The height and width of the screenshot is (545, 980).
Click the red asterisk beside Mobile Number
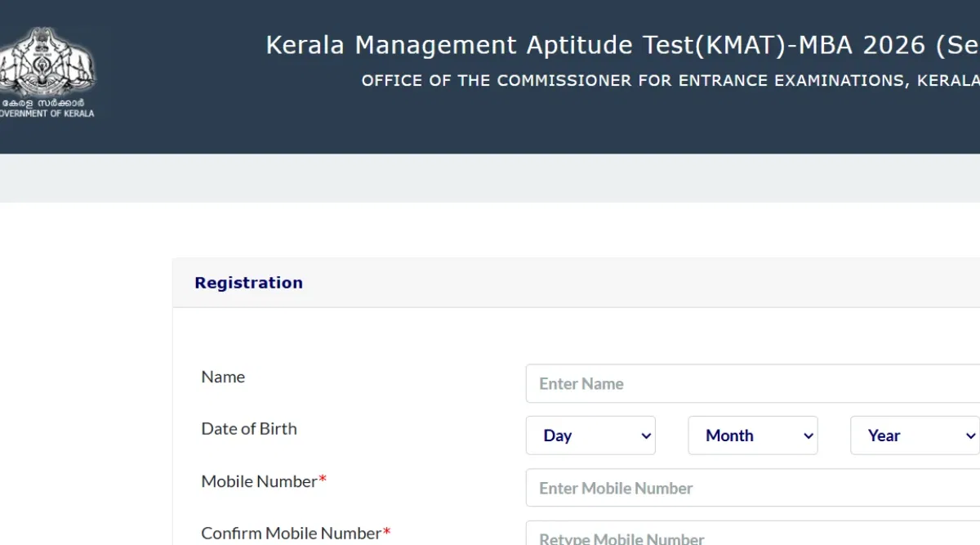tap(322, 476)
